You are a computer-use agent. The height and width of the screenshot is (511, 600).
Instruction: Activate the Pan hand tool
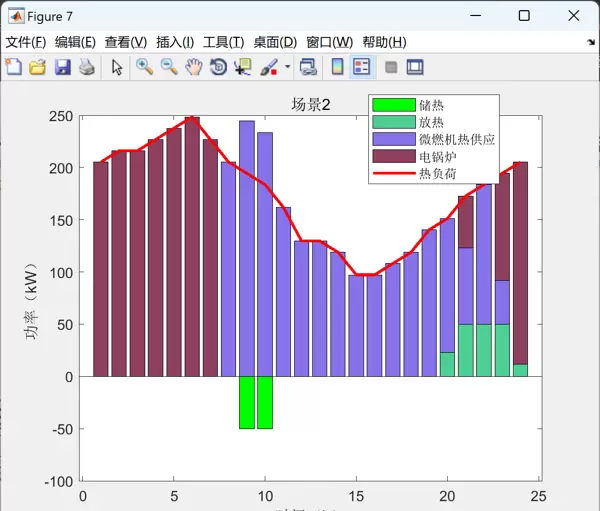click(x=193, y=67)
